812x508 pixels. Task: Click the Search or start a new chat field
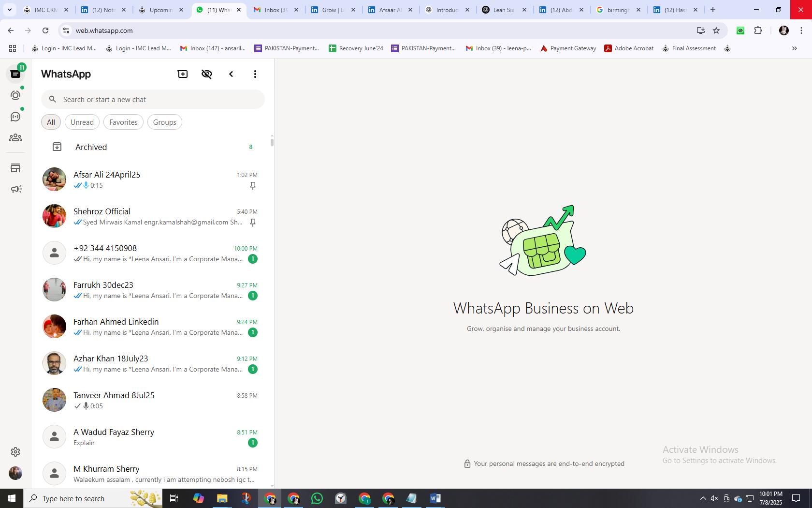[x=153, y=100]
